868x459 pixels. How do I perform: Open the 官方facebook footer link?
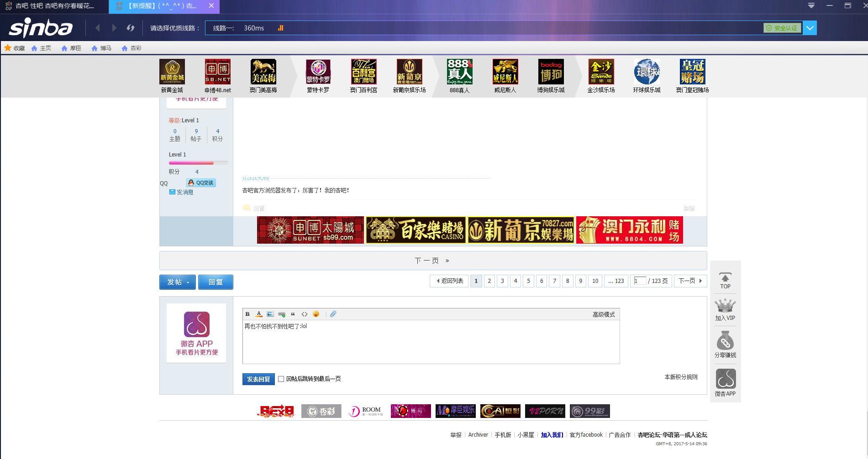tap(586, 435)
